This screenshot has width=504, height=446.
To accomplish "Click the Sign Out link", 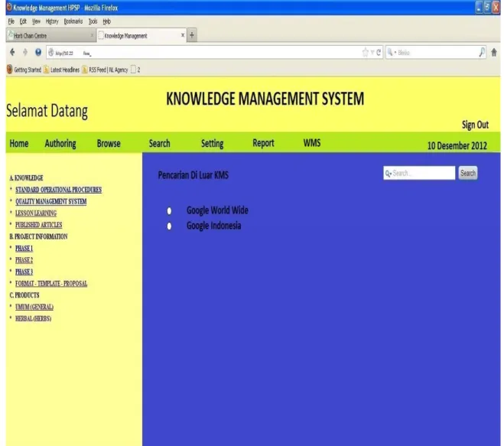I will [x=475, y=125].
